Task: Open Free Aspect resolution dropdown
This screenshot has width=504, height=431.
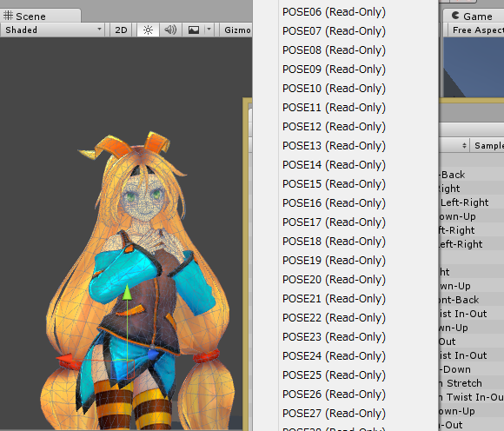Action: [477, 30]
